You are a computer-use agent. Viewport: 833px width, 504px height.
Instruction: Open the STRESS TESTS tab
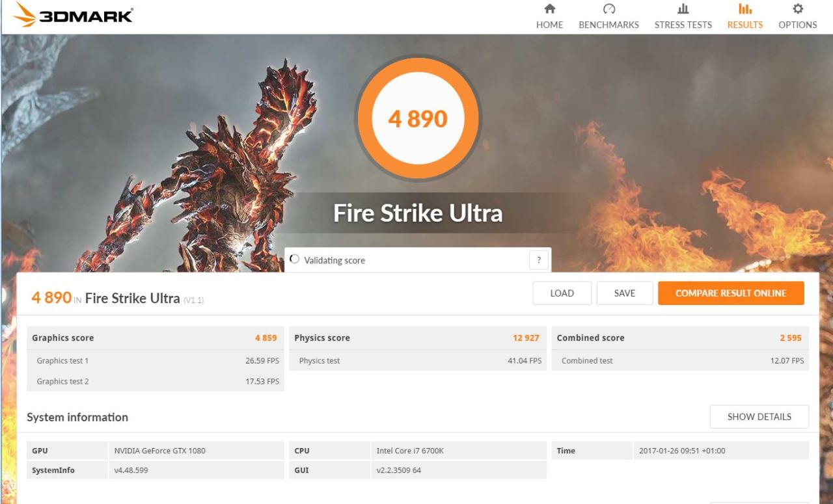pos(683,25)
